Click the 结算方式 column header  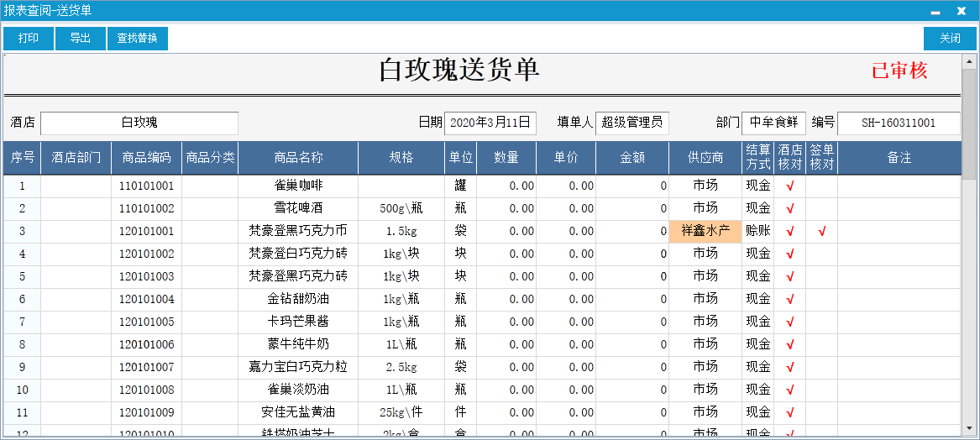click(758, 158)
